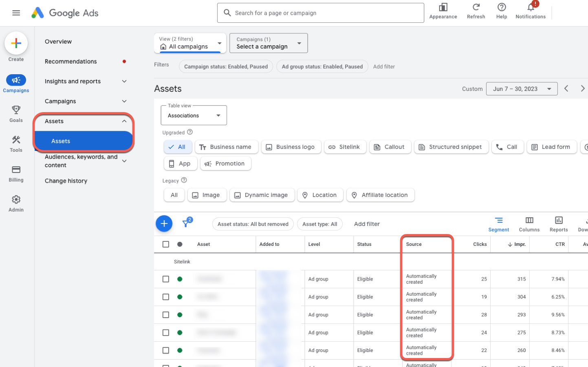
Task: Select the Dynamic image legacy chip
Action: (x=262, y=195)
